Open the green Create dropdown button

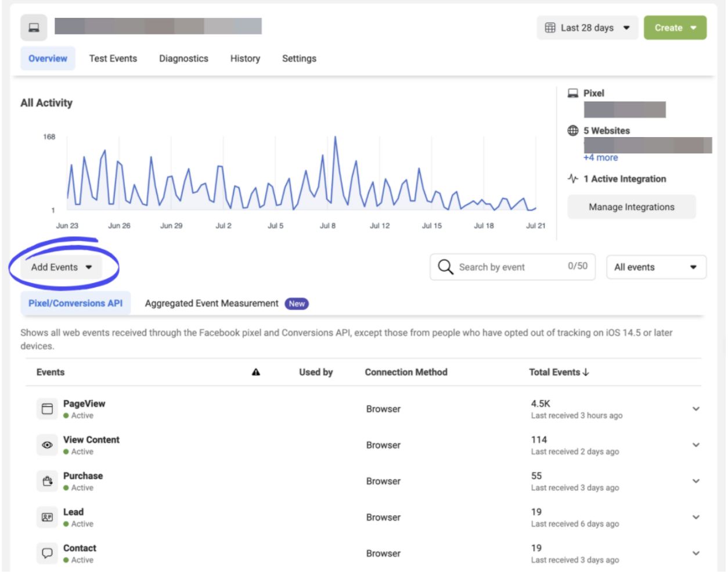pyautogui.click(x=675, y=28)
